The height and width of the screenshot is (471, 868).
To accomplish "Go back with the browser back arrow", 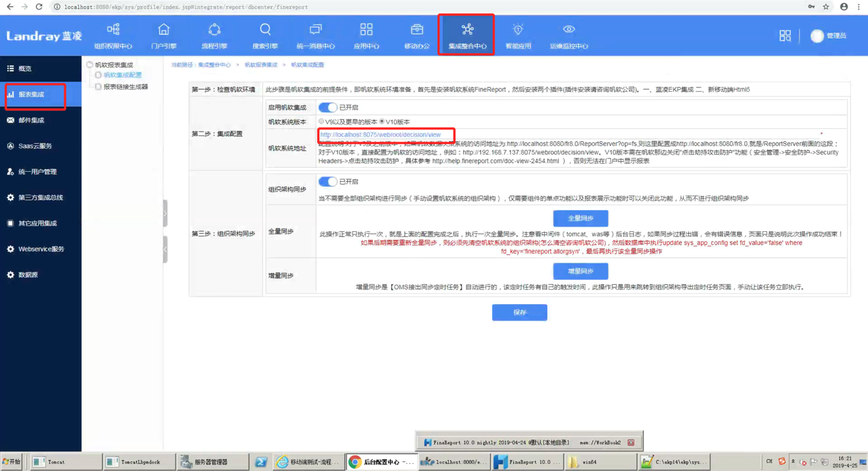I will [10, 7].
